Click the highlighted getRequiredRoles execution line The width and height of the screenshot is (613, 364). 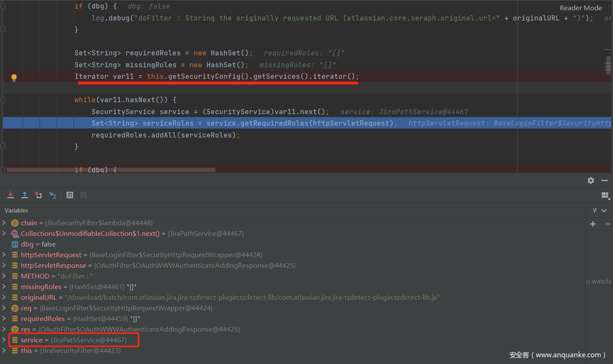(307, 123)
